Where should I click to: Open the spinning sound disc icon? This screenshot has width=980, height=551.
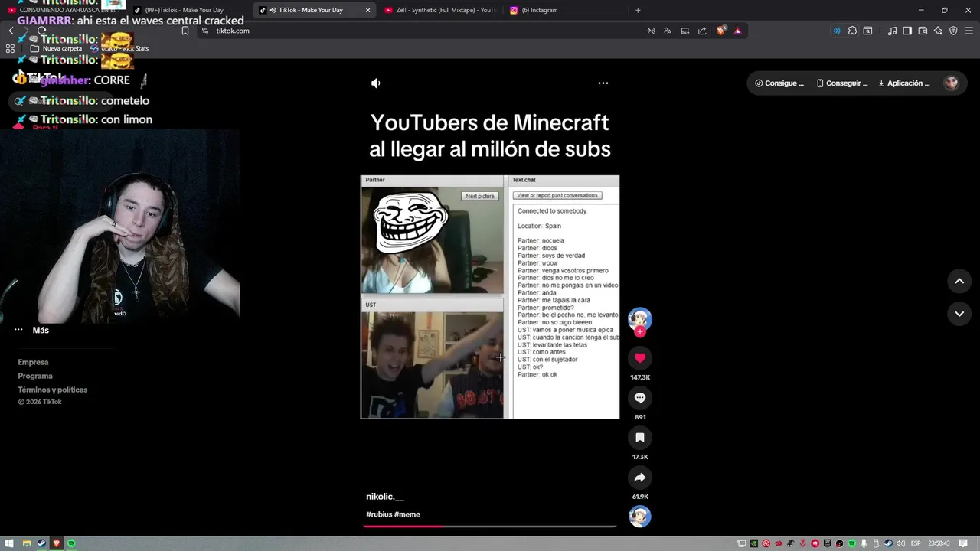pyautogui.click(x=640, y=517)
